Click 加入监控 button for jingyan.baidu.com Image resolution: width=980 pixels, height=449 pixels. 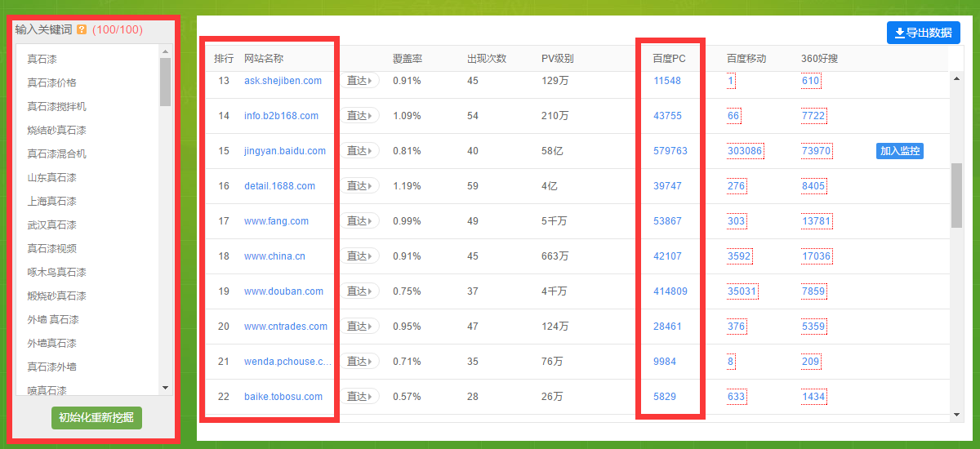click(x=900, y=151)
